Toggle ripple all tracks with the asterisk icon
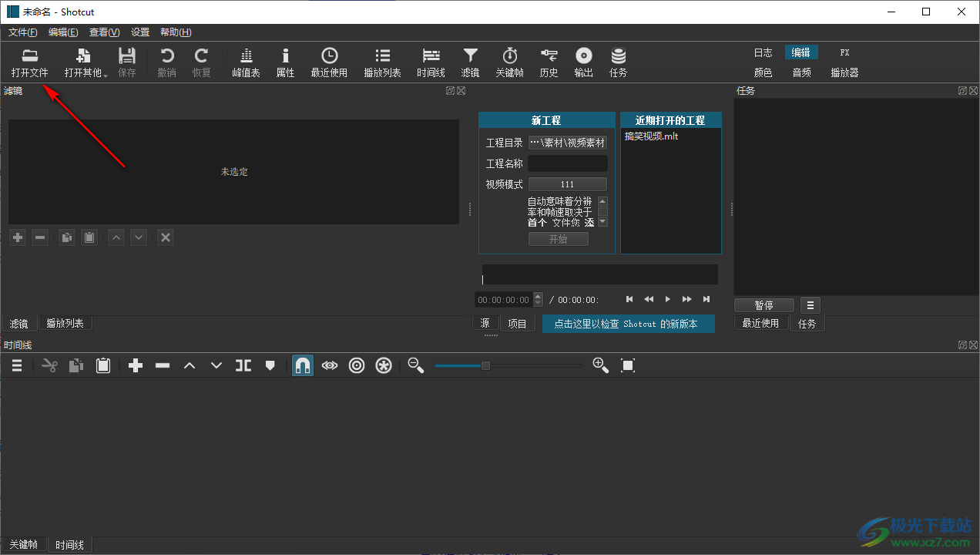 (x=384, y=365)
